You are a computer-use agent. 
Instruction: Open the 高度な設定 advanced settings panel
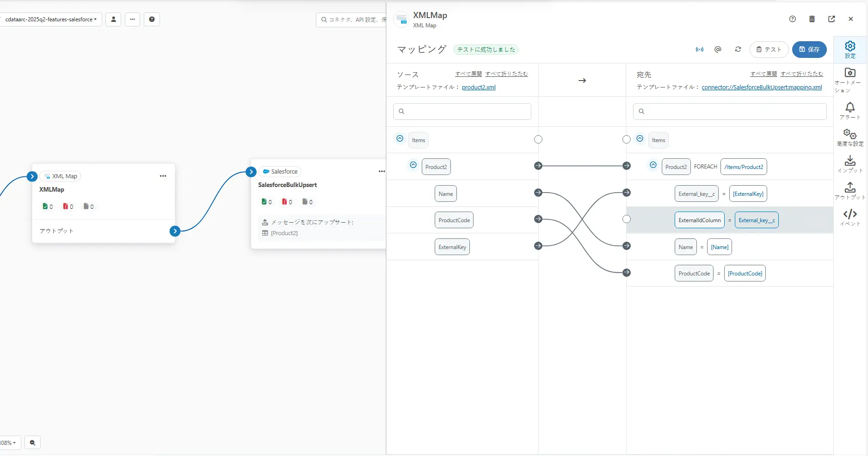[x=850, y=137]
